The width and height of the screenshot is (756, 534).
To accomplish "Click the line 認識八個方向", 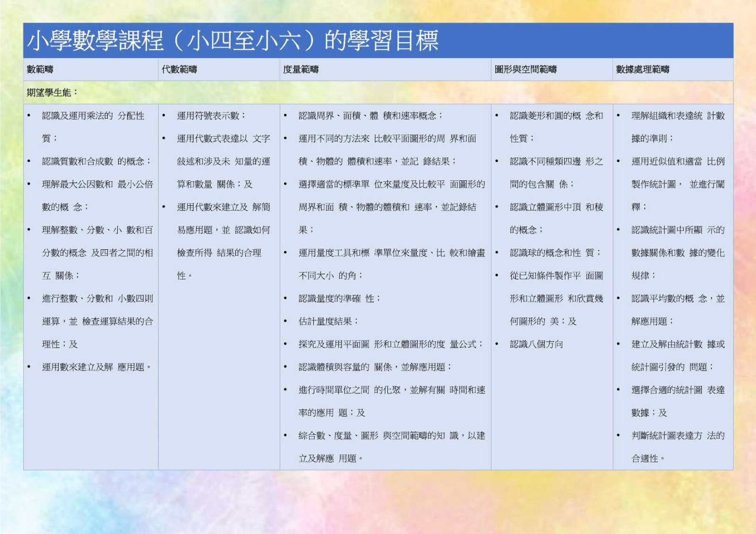I will 536,344.
